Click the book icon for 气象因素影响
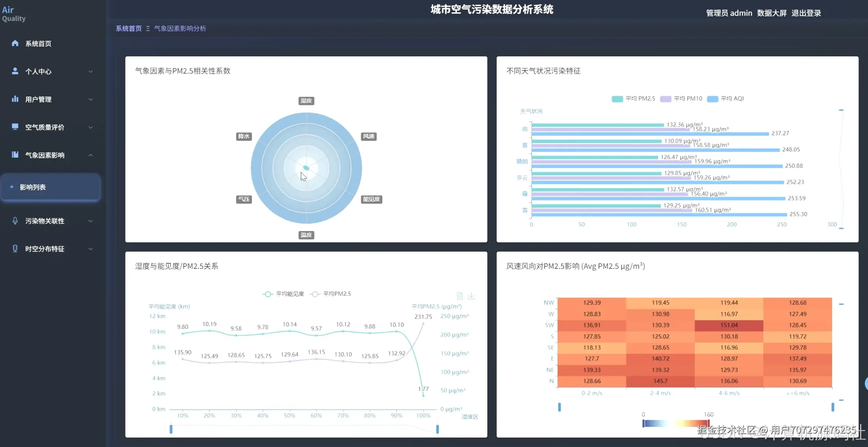This screenshot has width=868, height=447. pyautogui.click(x=15, y=155)
